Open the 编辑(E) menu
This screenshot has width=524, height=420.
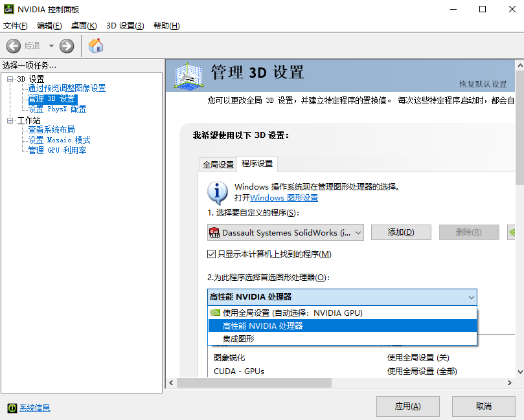click(49, 26)
